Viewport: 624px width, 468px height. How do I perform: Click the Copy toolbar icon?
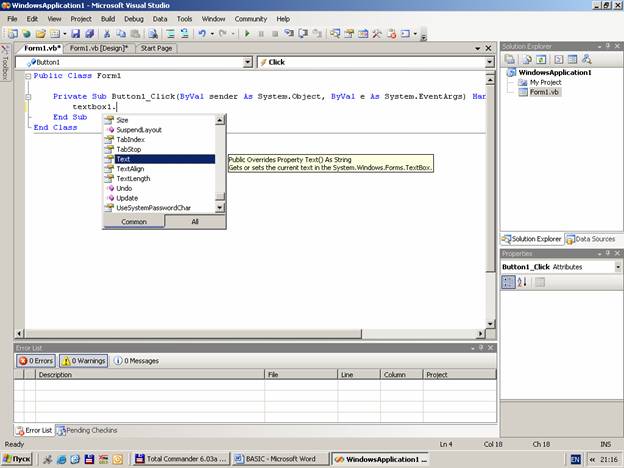click(121, 34)
